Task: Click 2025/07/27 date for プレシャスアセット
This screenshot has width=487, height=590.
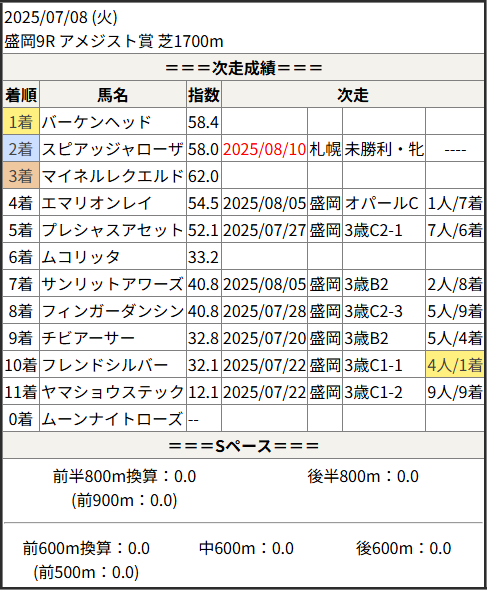Action: (x=264, y=230)
